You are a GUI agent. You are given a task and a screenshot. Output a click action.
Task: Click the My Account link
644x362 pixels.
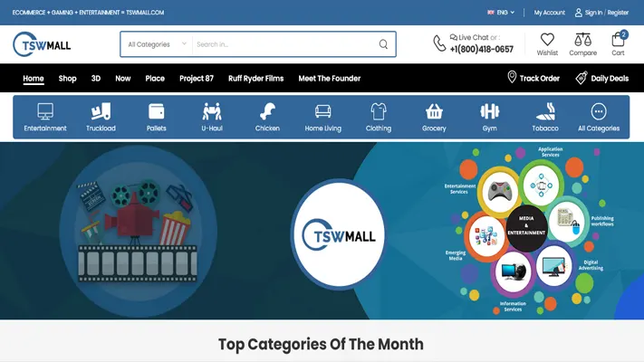550,13
